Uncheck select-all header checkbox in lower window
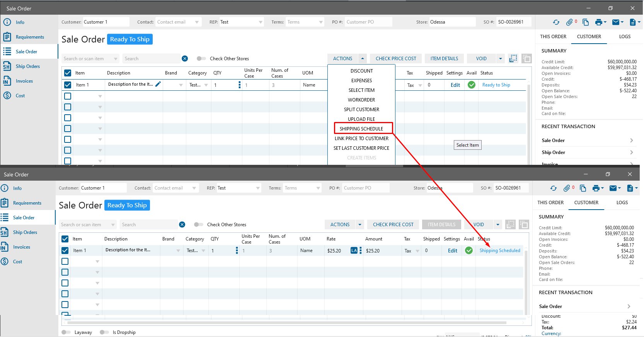This screenshot has height=337, width=644. tap(65, 239)
